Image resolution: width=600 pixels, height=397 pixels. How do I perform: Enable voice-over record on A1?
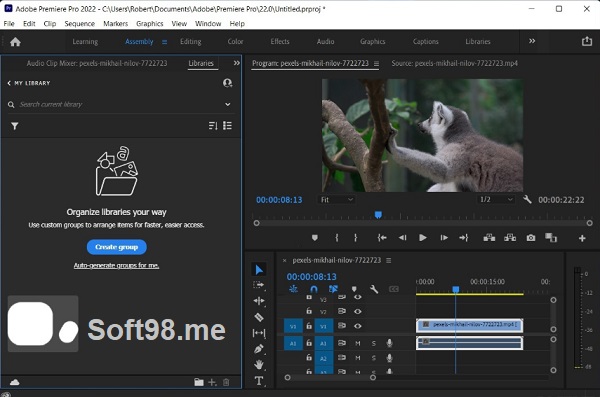389,343
